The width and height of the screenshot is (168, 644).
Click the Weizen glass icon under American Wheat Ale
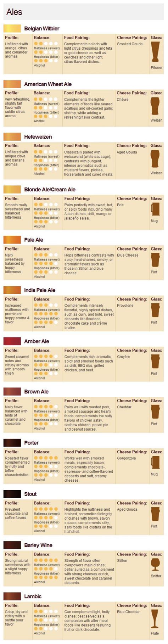tap(155, 106)
